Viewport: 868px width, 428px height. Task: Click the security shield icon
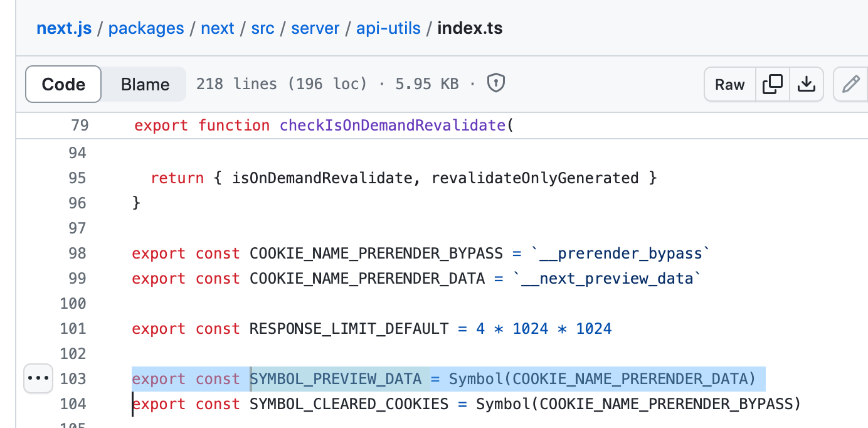coord(496,83)
